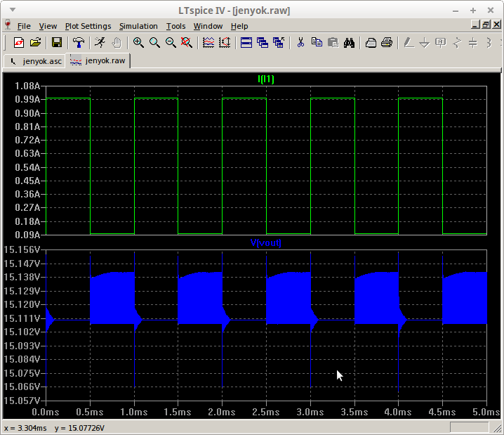Click the Place Ground icon
Viewport: 504px width, 435px height.
pyautogui.click(x=425, y=42)
